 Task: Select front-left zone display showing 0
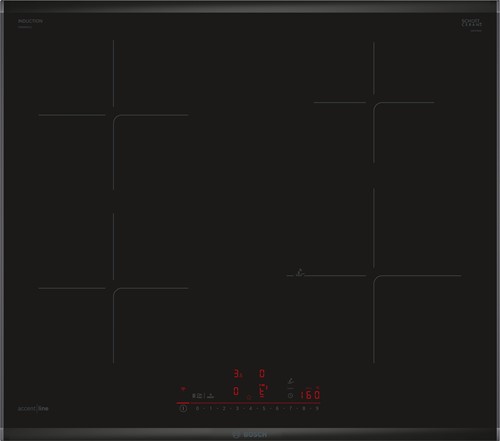click(236, 391)
